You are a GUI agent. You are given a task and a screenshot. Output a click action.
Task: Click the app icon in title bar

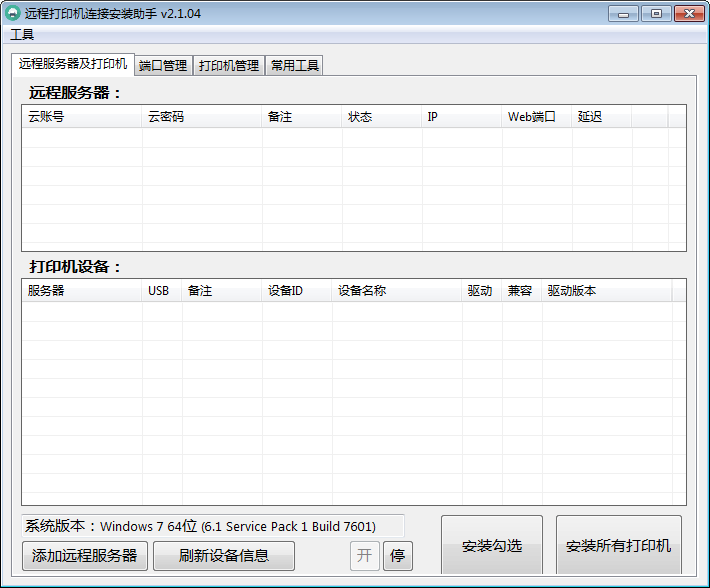pyautogui.click(x=13, y=13)
